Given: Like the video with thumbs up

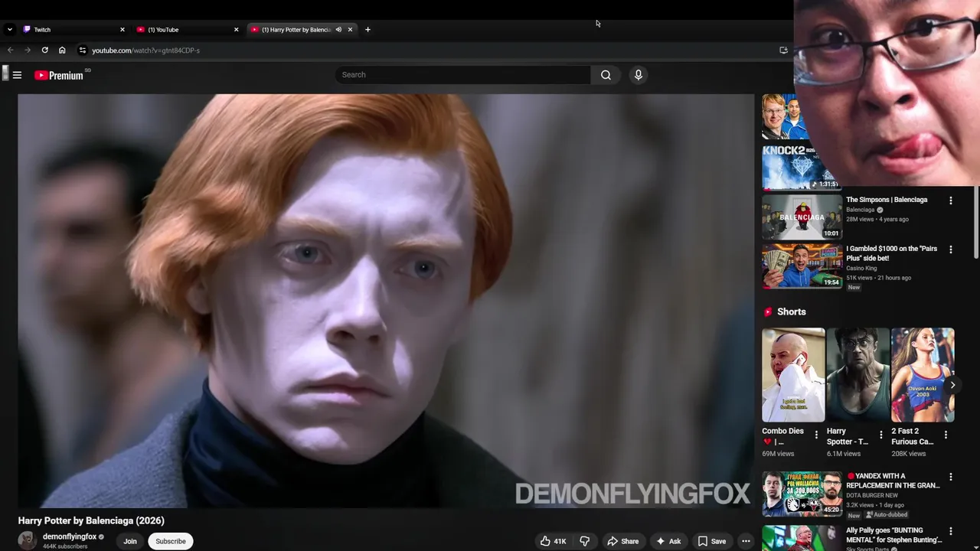Looking at the screenshot, I should [553, 541].
